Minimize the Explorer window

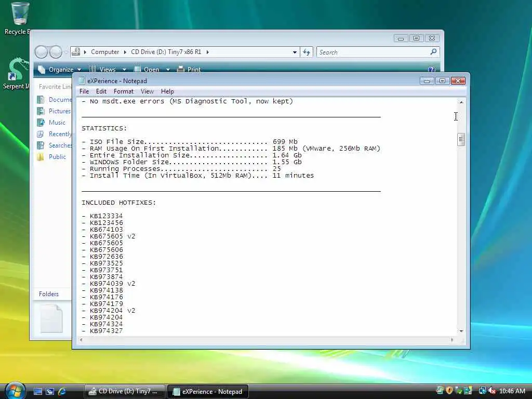click(x=401, y=38)
